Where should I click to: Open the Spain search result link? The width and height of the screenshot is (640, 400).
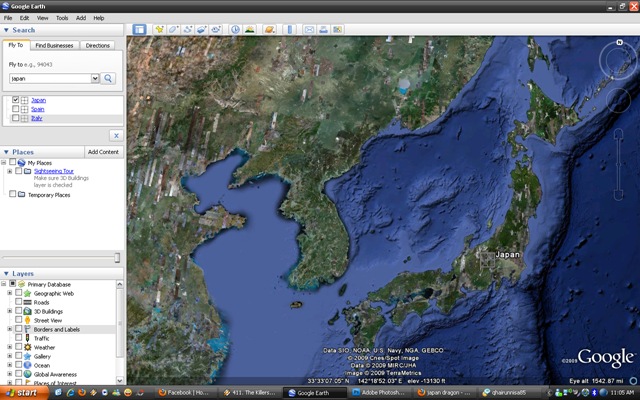(x=38, y=109)
